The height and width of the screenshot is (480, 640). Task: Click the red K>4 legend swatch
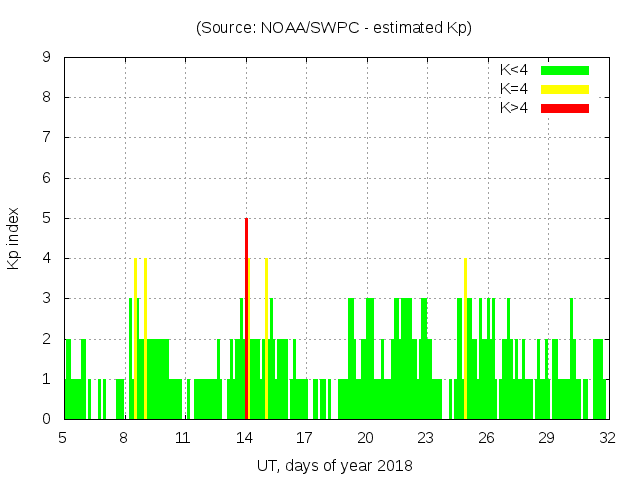[x=565, y=107]
